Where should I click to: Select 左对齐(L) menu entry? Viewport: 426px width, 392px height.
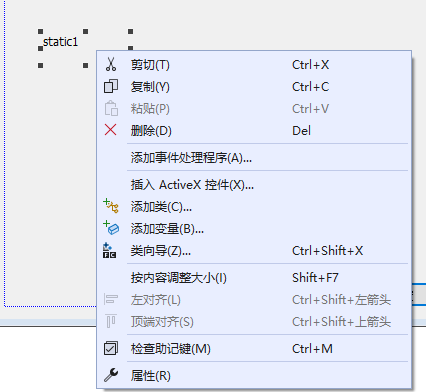click(x=254, y=300)
